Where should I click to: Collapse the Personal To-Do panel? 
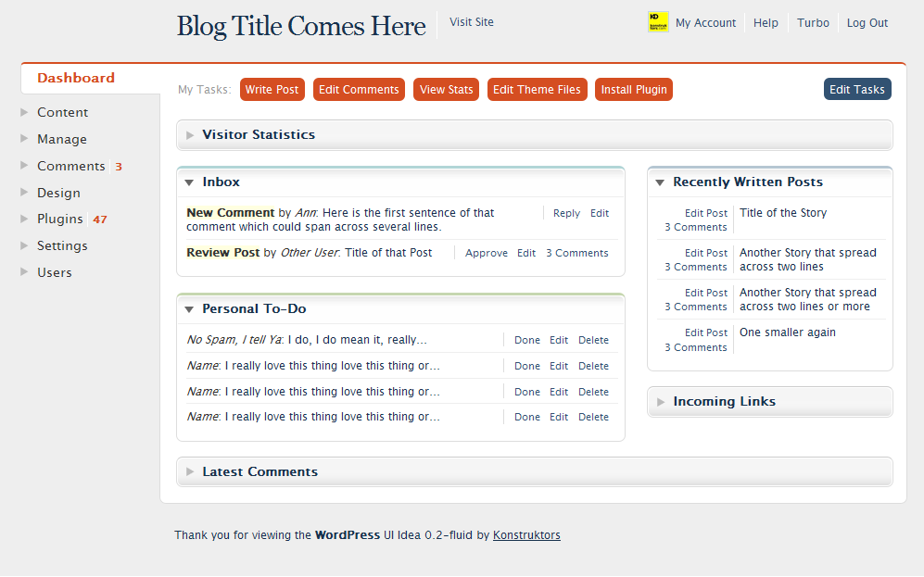189,309
